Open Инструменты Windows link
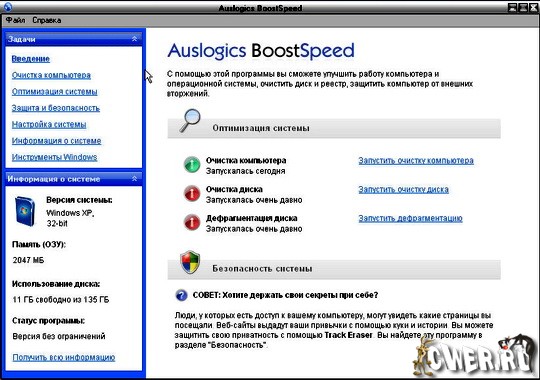The image size is (540, 380). click(54, 157)
